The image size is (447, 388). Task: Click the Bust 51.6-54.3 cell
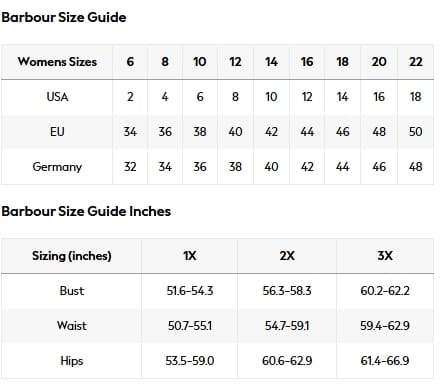189,291
